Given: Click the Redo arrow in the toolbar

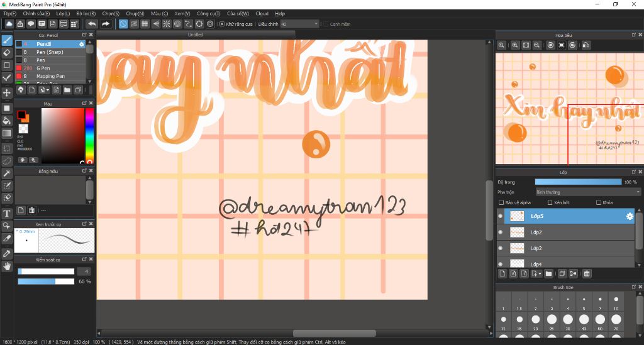Looking at the screenshot, I should (106, 24).
